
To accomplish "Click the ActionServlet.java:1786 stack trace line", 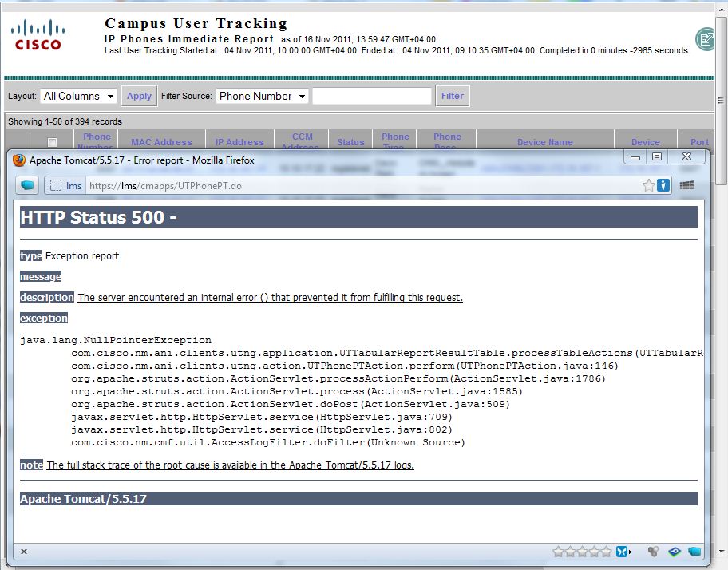I will click(x=338, y=378).
